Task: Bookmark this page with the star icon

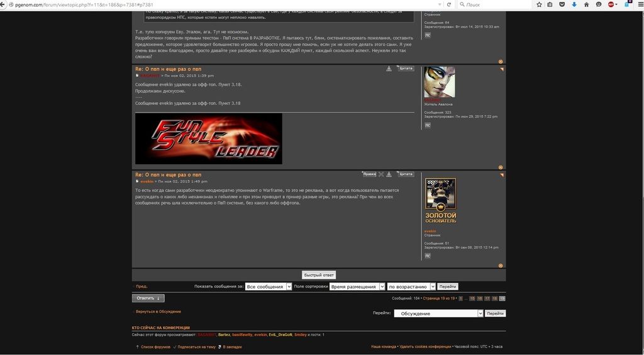Action: 539,4
